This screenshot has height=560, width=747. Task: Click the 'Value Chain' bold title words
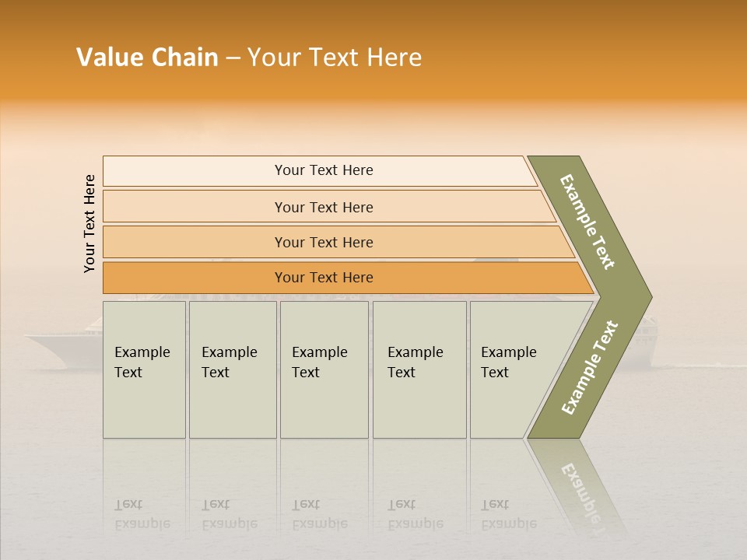click(147, 57)
